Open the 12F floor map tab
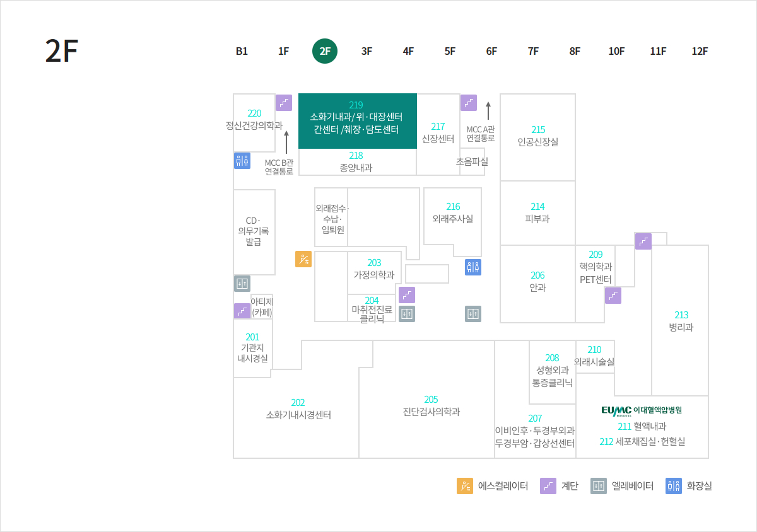The width and height of the screenshot is (757, 532). tap(700, 52)
